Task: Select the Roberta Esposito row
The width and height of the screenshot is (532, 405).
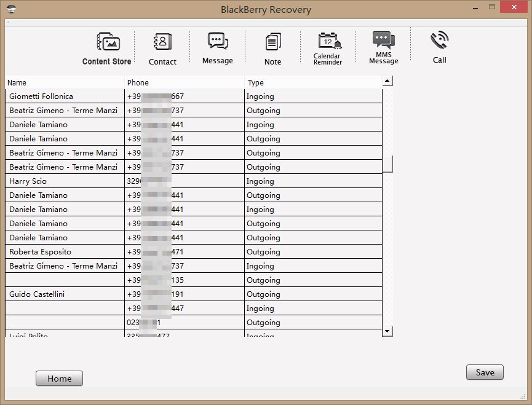Action: [194, 252]
